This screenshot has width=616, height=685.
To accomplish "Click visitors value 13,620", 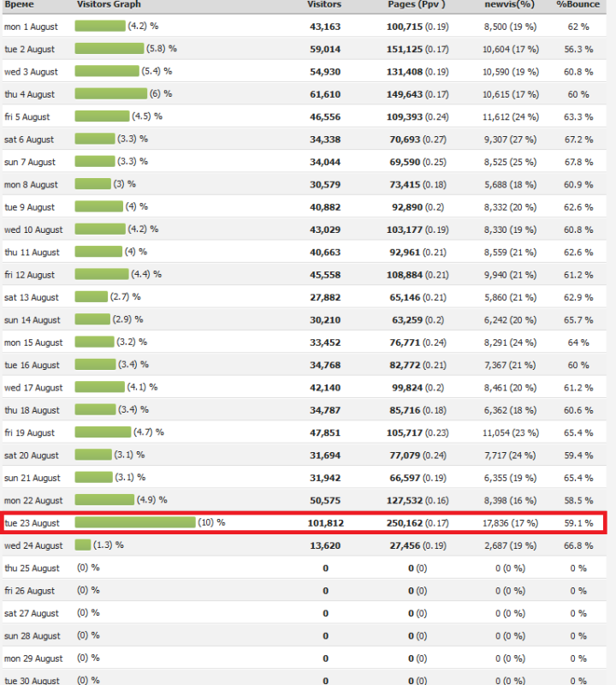I will 325,545.
